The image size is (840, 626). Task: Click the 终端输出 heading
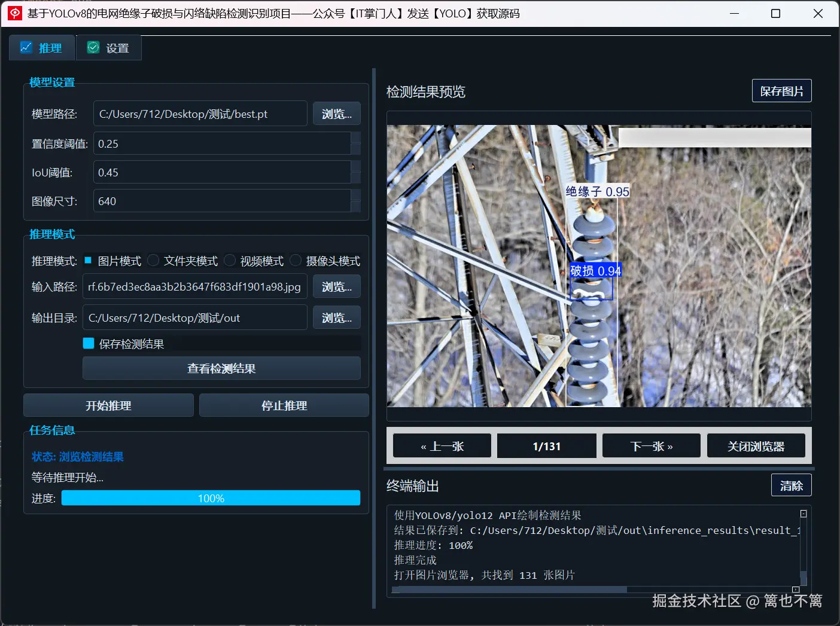click(413, 485)
